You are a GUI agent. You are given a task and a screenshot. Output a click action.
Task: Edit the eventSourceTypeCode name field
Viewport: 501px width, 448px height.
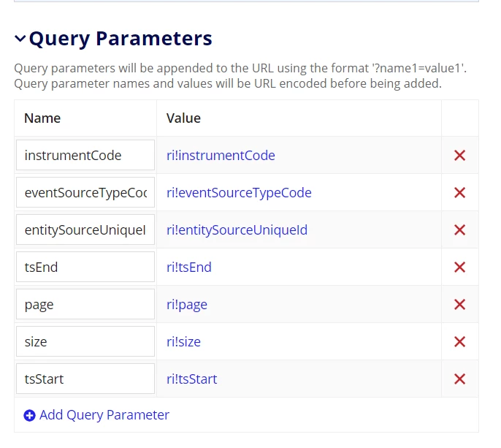tap(85, 192)
